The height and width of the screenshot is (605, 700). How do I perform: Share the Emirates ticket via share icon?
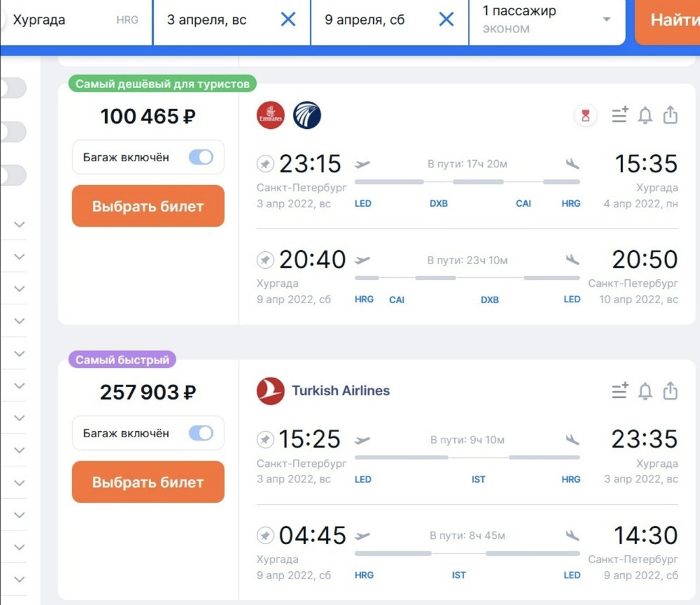click(x=670, y=116)
